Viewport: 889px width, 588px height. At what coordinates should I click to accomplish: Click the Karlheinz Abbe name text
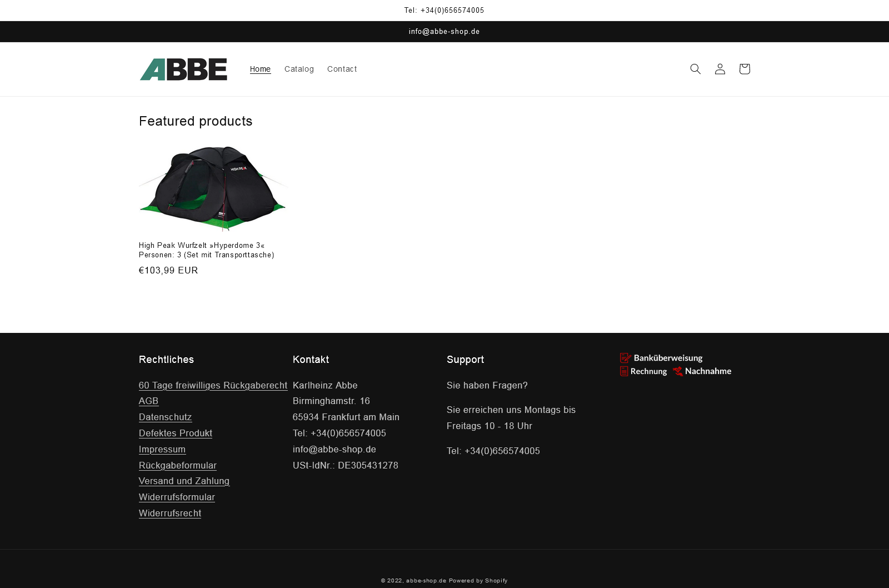(325, 385)
